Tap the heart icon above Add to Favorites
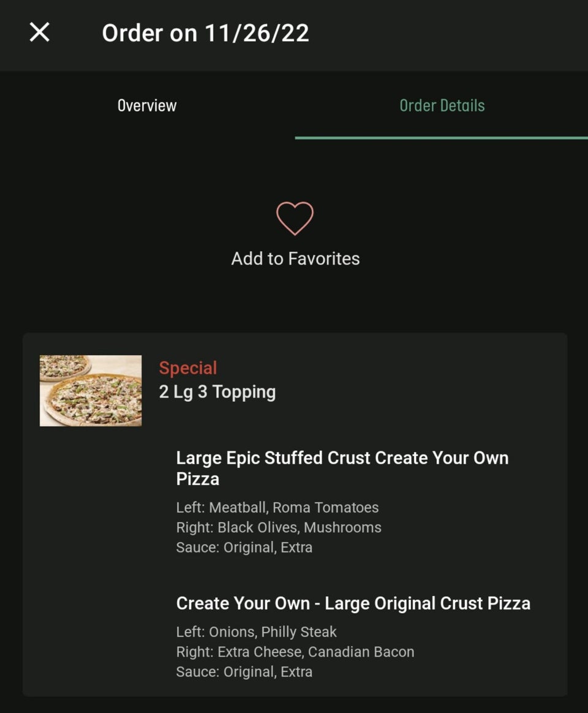This screenshot has height=713, width=588. point(296,218)
